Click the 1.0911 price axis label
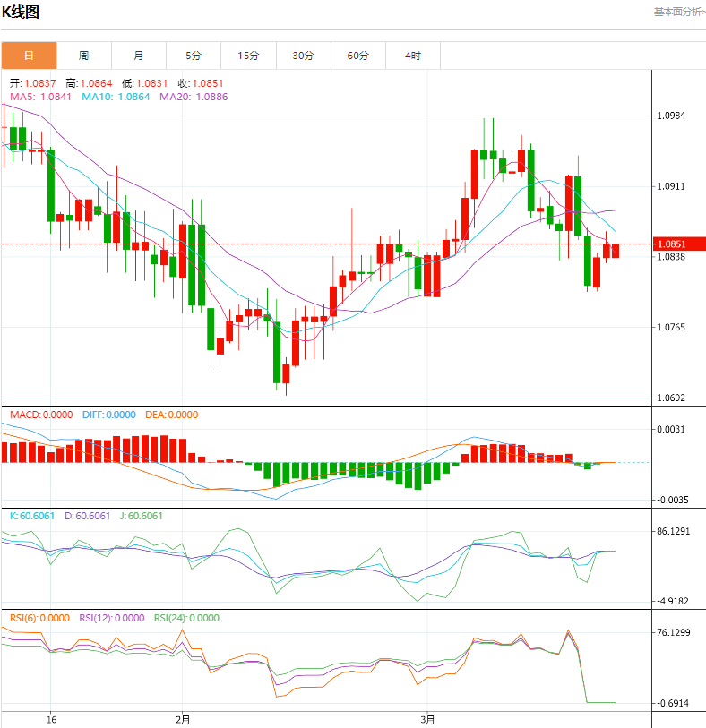 671,186
